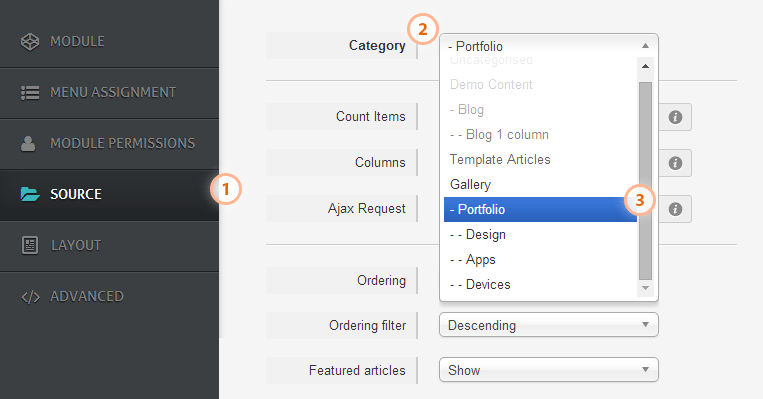Click the Layout page icon
The height and width of the screenshot is (399, 763).
[x=30, y=245]
